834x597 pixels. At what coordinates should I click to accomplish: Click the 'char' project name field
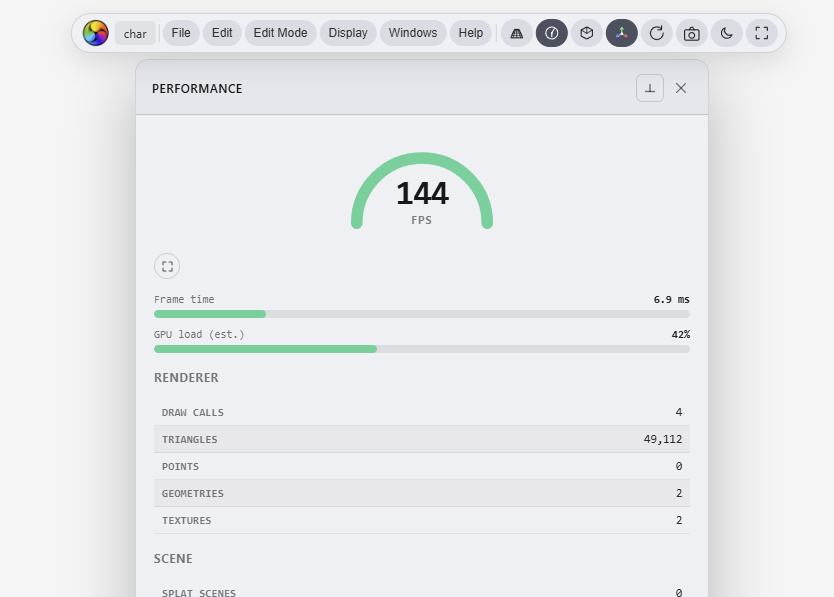point(135,34)
